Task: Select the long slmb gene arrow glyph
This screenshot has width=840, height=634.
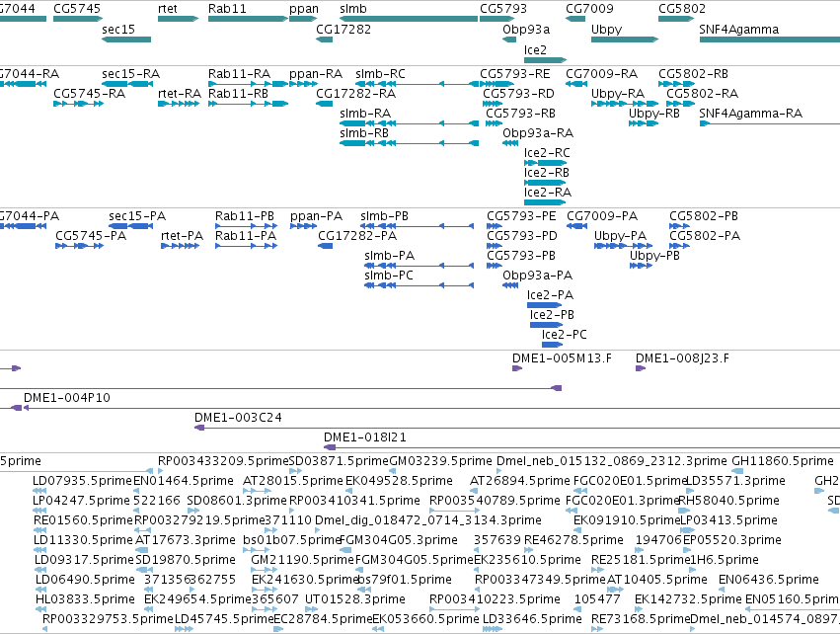Action: point(409,19)
